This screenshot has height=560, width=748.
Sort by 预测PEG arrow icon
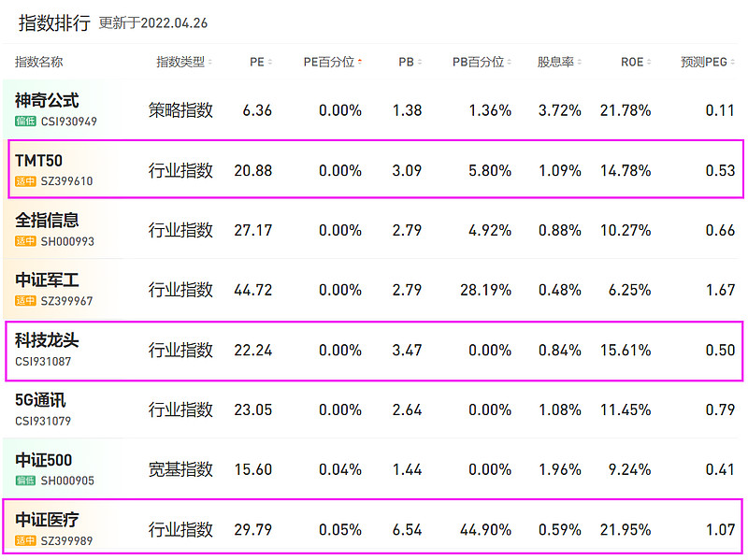733,62
